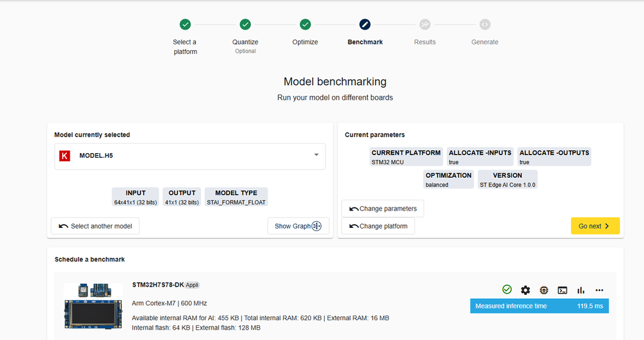Expand the MODEL.H5 model dropdown
The image size is (644, 340).
[317, 155]
